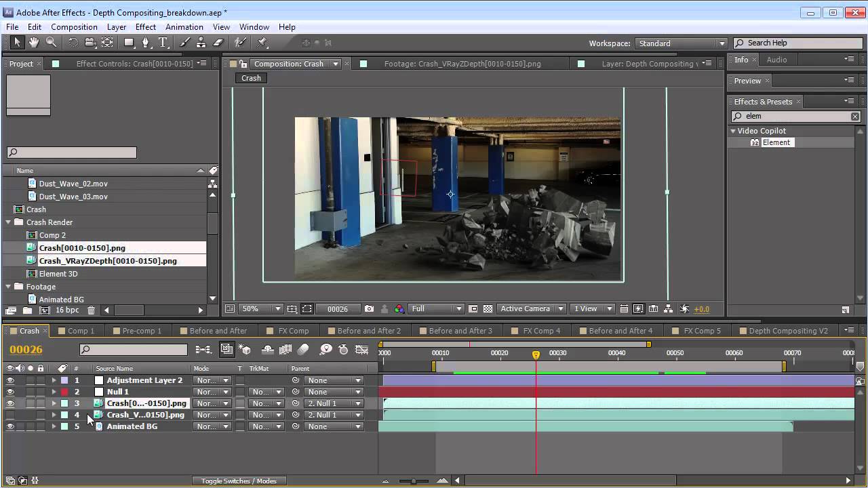Click Toggle Switches / Modes button

coord(239,481)
